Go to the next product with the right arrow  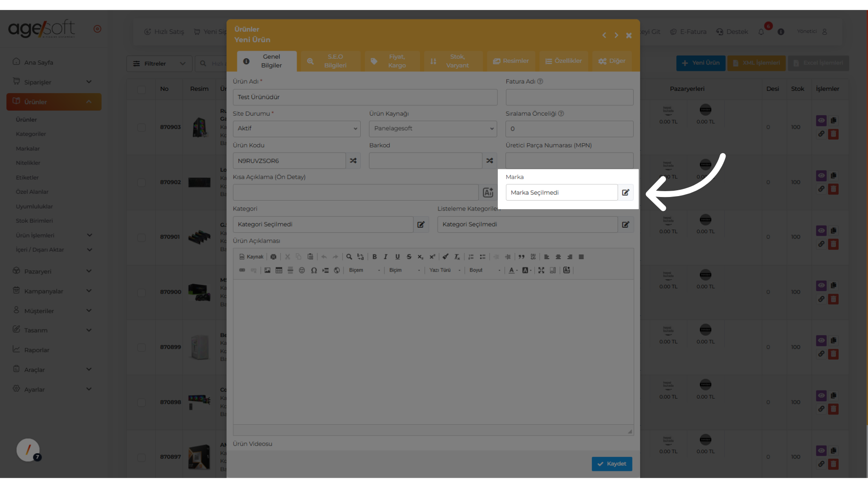point(616,35)
